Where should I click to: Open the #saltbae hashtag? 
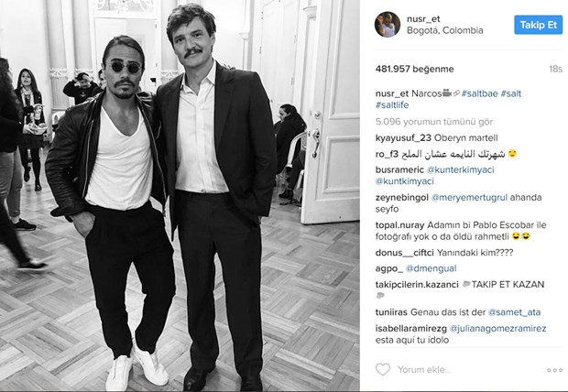tap(480, 93)
